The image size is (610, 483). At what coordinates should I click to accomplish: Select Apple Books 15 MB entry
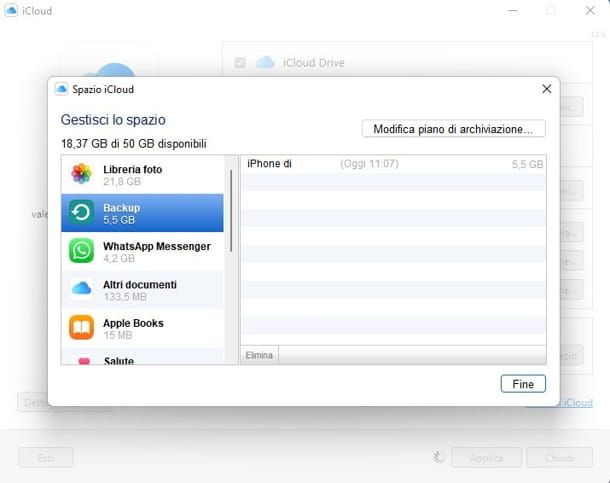point(142,328)
